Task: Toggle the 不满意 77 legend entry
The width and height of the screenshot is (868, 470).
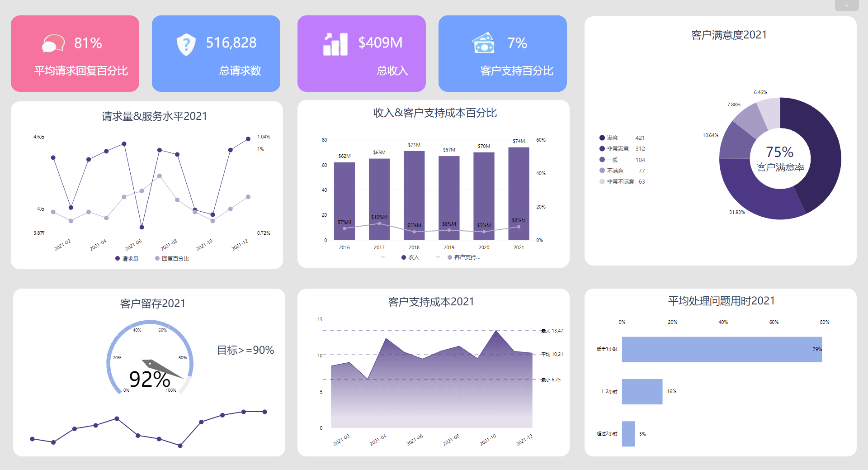Action: [622, 171]
